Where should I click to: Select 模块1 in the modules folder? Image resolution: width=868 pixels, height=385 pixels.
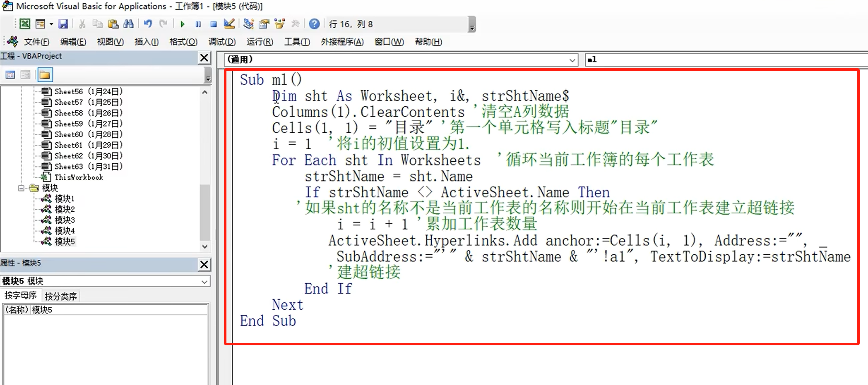tap(65, 198)
